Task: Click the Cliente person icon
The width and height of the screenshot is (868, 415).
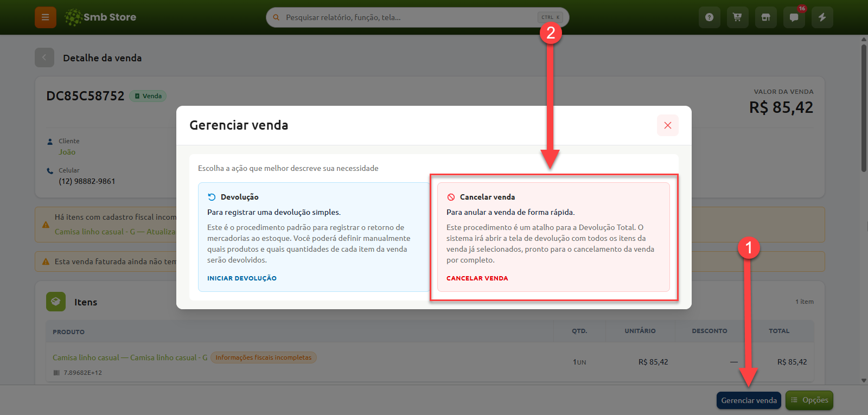Action: pos(50,142)
